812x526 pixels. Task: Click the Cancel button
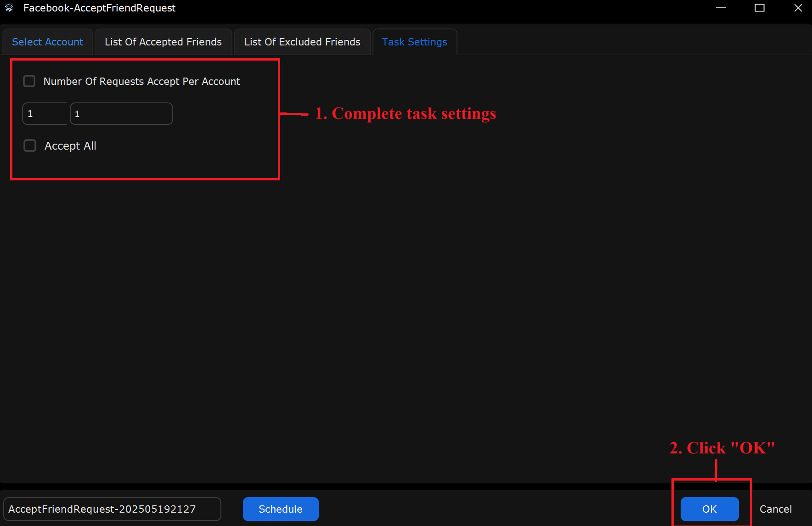pos(776,509)
